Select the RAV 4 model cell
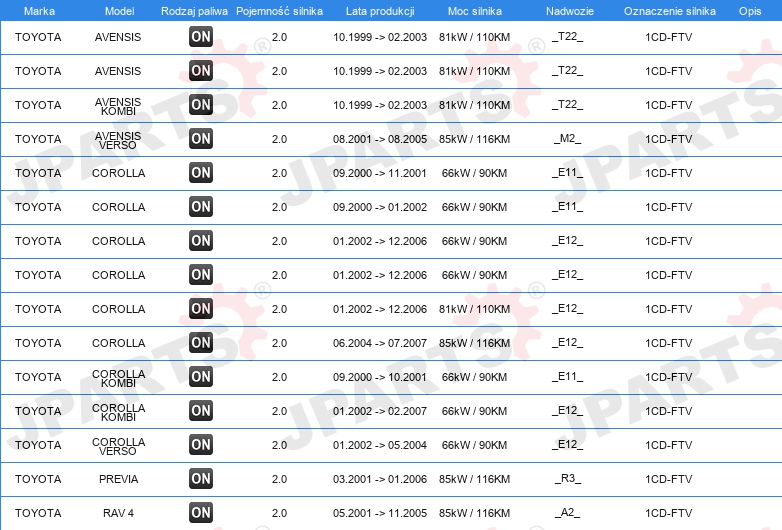The width and height of the screenshot is (782, 530). 118,513
